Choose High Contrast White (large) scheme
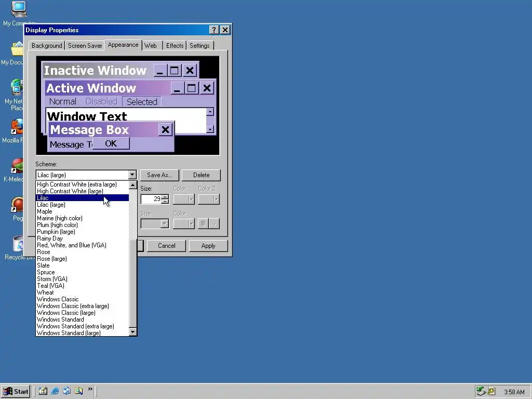 tap(82, 191)
